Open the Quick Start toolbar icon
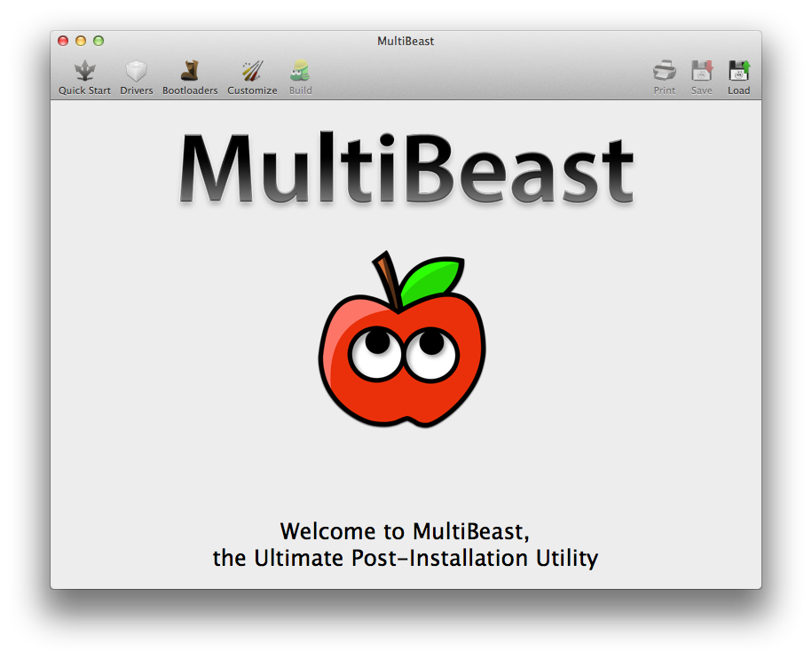 pos(85,72)
